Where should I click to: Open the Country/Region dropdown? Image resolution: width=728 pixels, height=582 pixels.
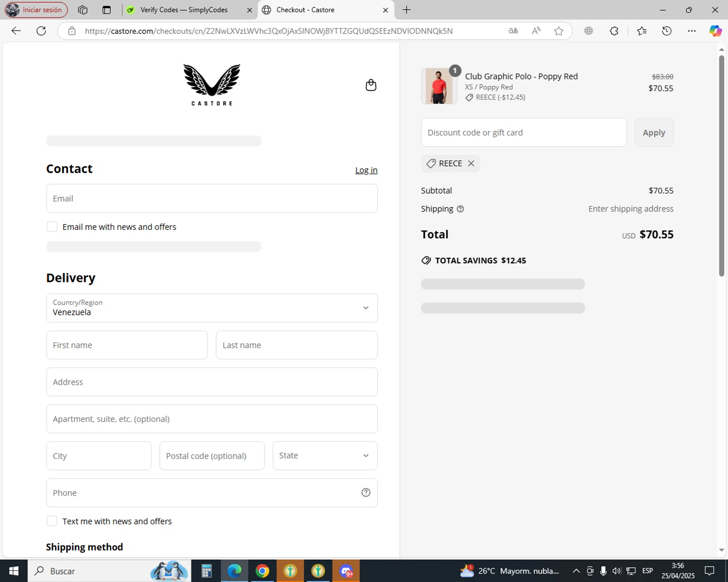(x=212, y=308)
